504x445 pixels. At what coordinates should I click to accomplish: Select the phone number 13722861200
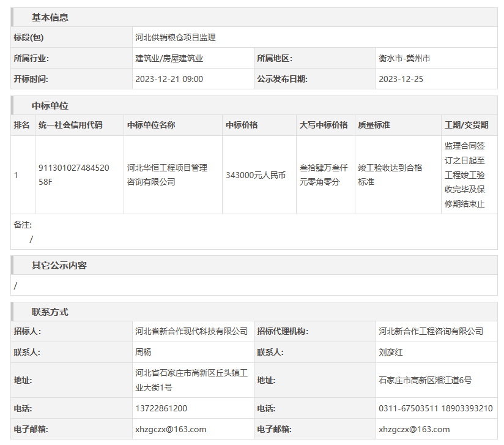tap(161, 408)
